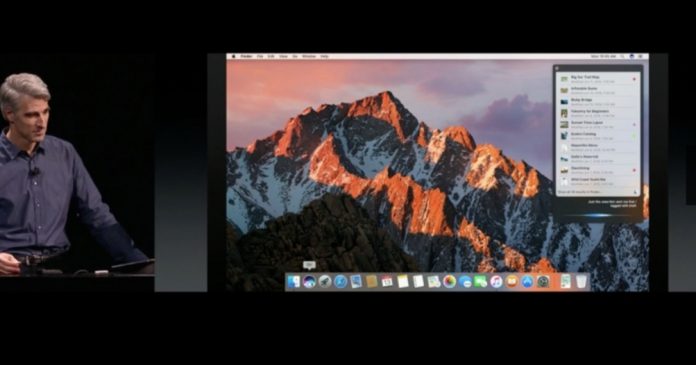This screenshot has height=365, width=696.
Task: Select the Falconry for Beginners result
Action: click(597, 113)
